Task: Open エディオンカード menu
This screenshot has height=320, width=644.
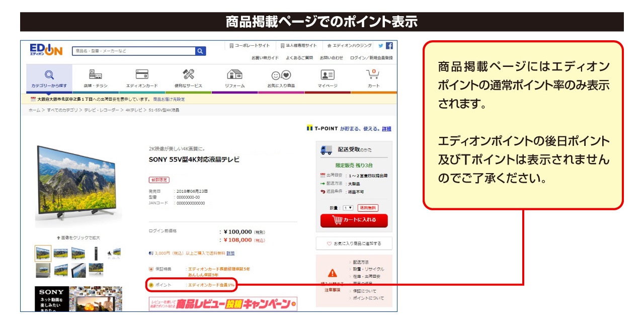Action: (142, 79)
